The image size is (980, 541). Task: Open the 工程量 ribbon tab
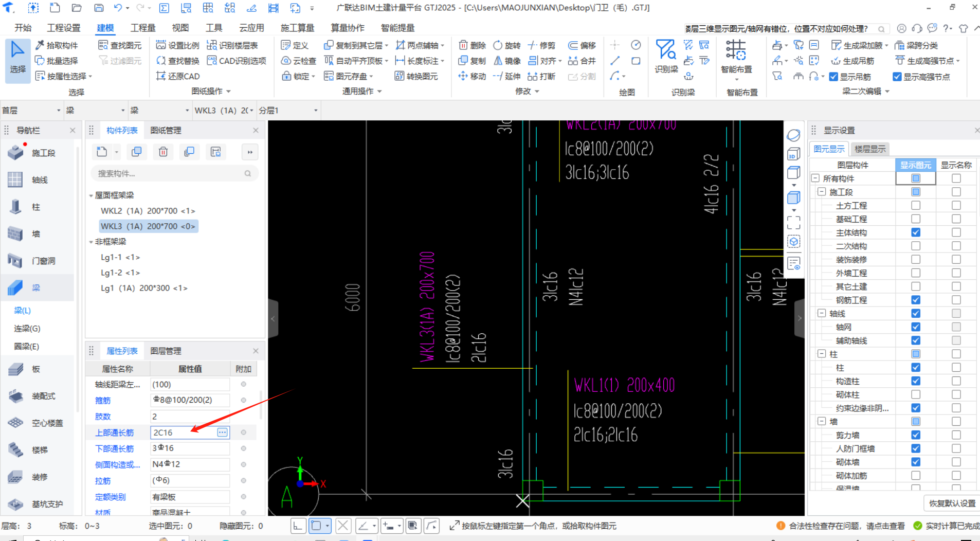point(143,28)
